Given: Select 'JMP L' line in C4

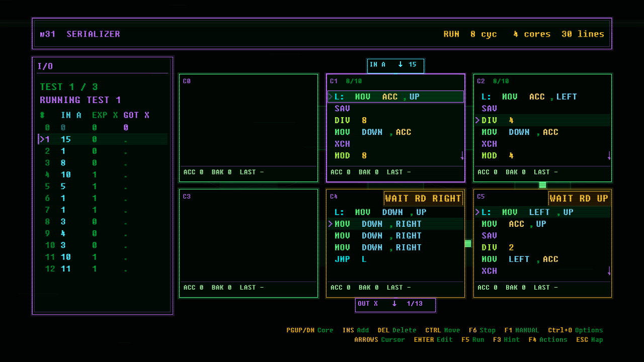Looking at the screenshot, I should 395,259.
